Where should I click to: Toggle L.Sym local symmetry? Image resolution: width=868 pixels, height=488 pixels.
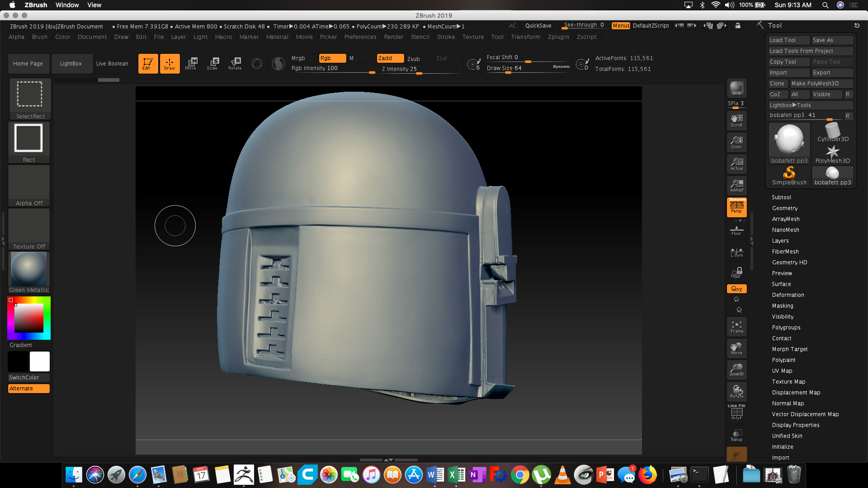coord(736,253)
